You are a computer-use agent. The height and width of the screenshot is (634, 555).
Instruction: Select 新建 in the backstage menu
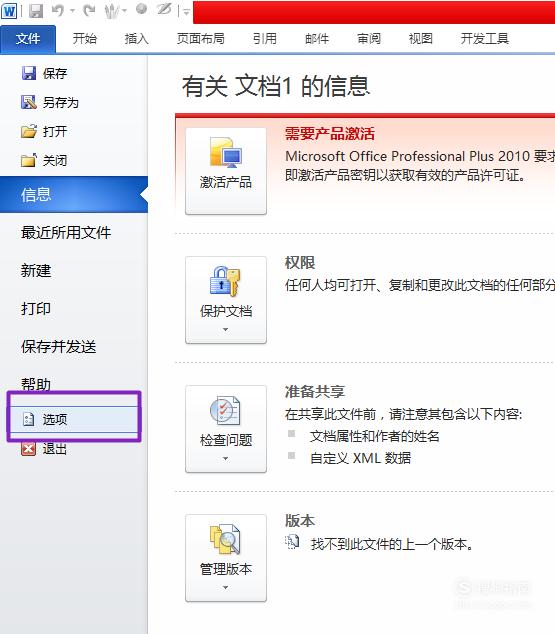(x=36, y=271)
